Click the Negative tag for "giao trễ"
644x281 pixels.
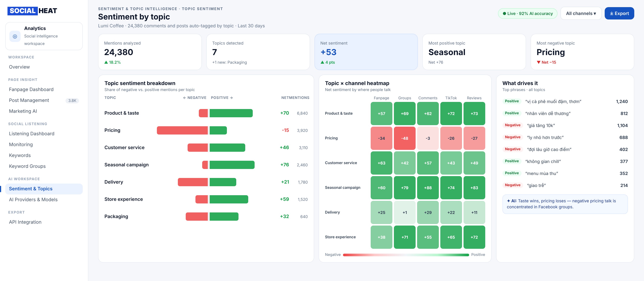coord(513,185)
